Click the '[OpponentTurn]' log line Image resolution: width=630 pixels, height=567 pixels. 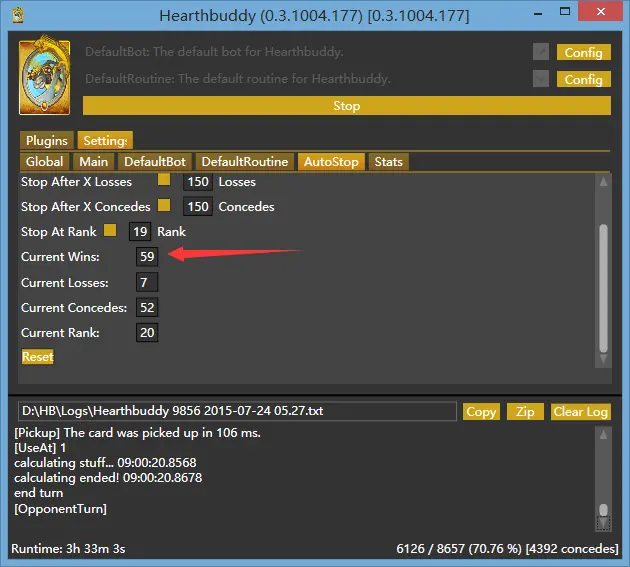(61, 509)
